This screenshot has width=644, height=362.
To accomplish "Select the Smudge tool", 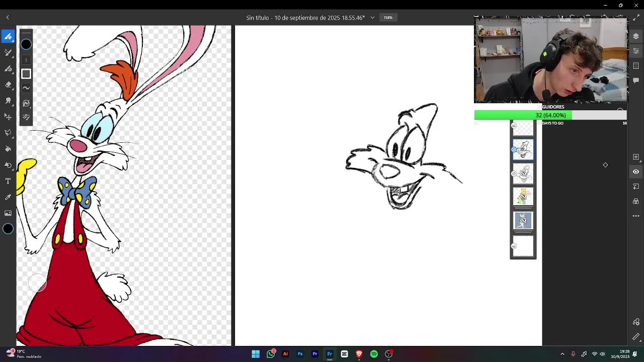I will 8,101.
